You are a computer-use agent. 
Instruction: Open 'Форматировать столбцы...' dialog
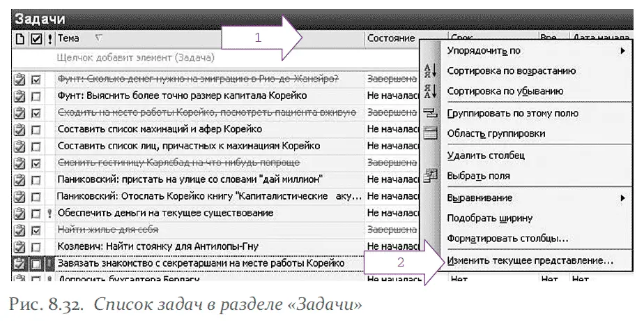click(x=525, y=239)
